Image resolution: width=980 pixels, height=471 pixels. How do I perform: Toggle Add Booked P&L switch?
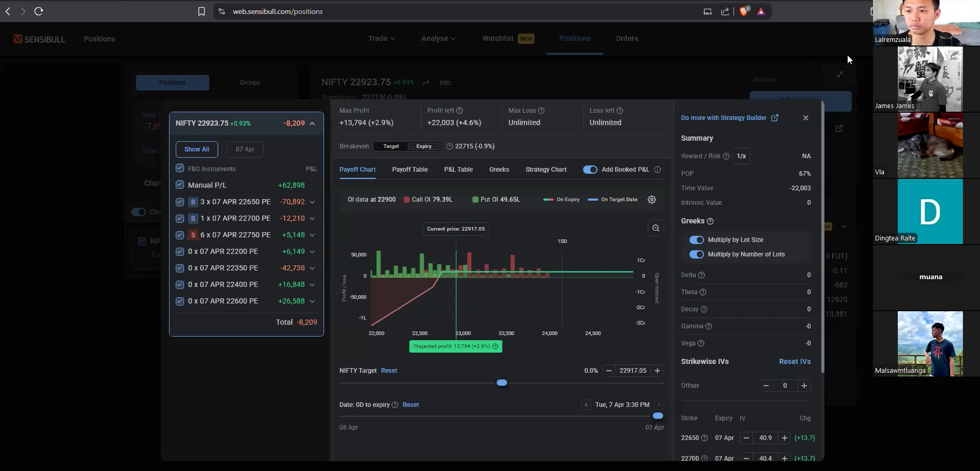pos(590,170)
